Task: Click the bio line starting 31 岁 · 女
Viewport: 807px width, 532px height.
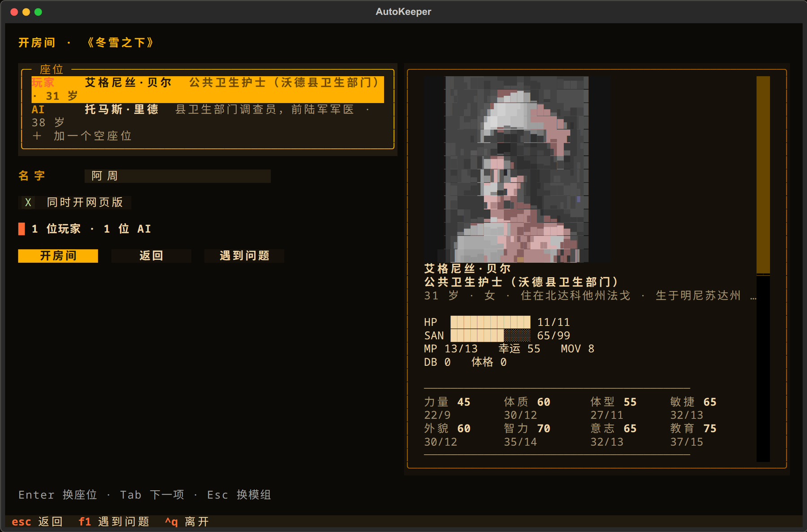Action: (590, 295)
